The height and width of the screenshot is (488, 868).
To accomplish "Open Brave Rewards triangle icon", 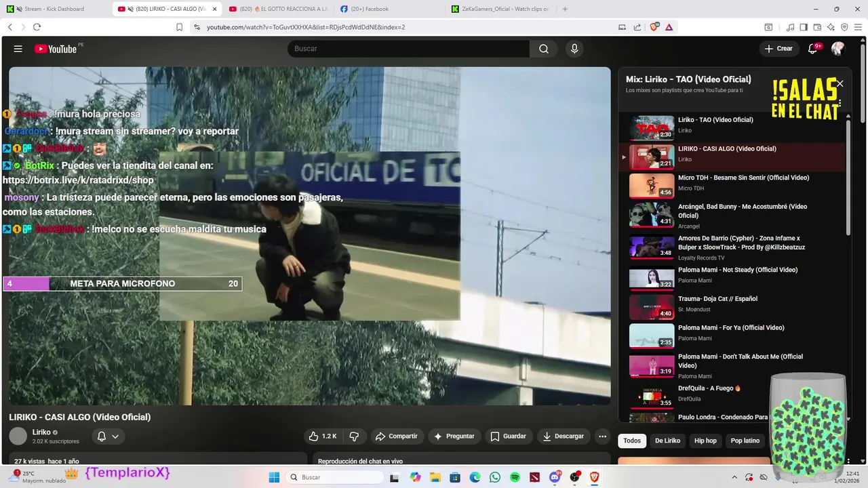I will coord(669,27).
